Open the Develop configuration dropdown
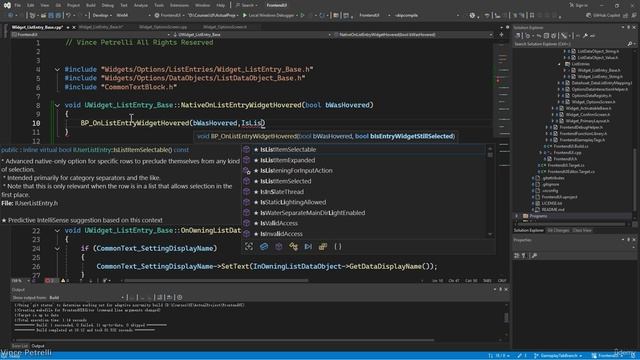640x360 pixels. 101,16
